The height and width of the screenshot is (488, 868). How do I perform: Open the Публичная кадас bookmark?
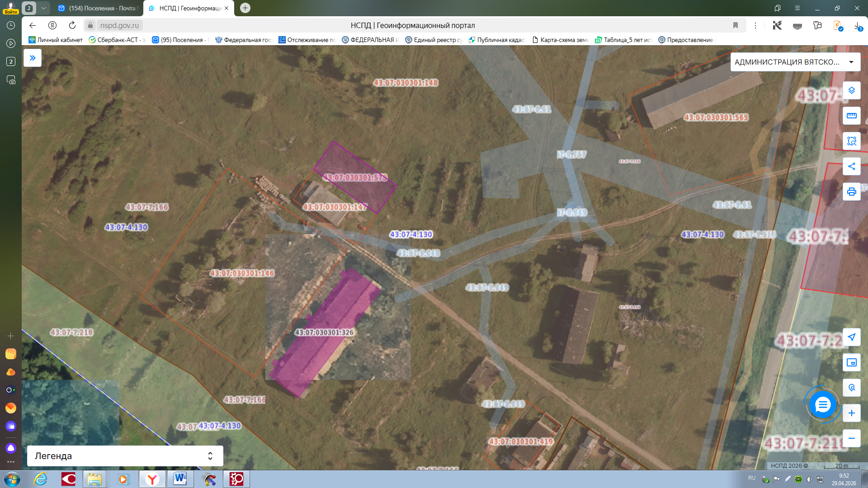[x=496, y=40]
